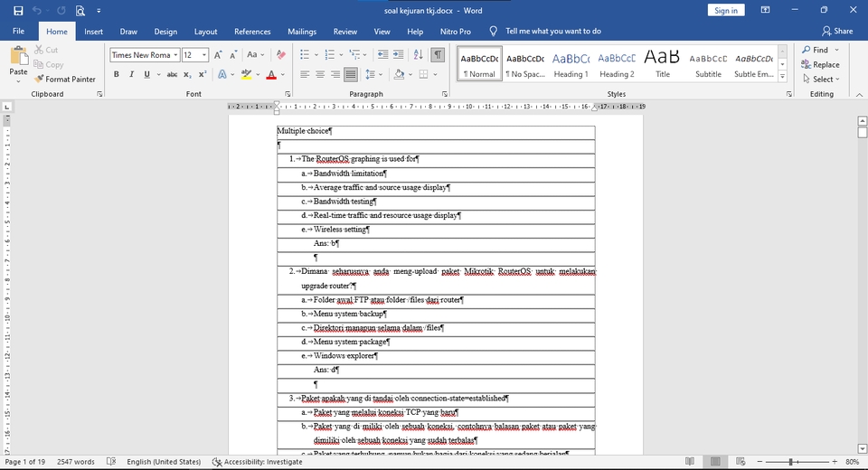Viewport: 868px width, 470px height.
Task: Toggle Print Layout view
Action: (715, 462)
